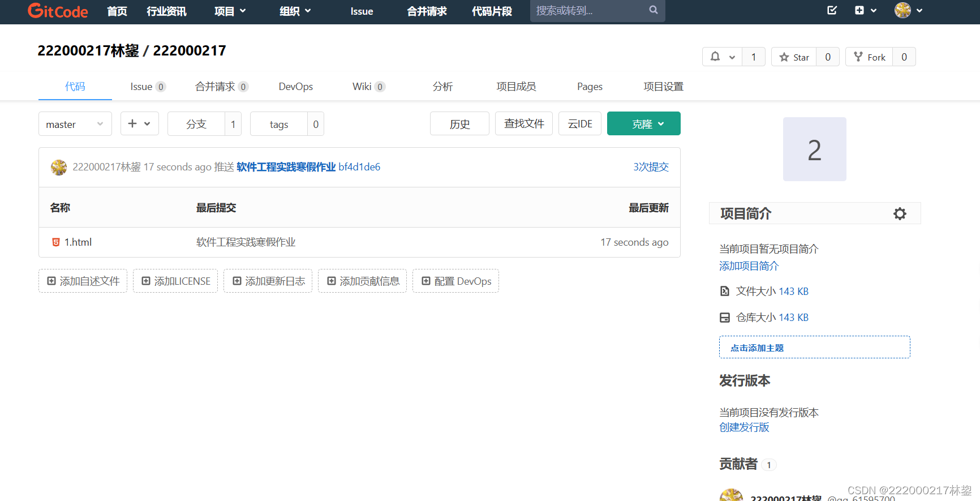Expand the 组织 menu in the navbar
The height and width of the screenshot is (501, 980).
click(x=295, y=11)
